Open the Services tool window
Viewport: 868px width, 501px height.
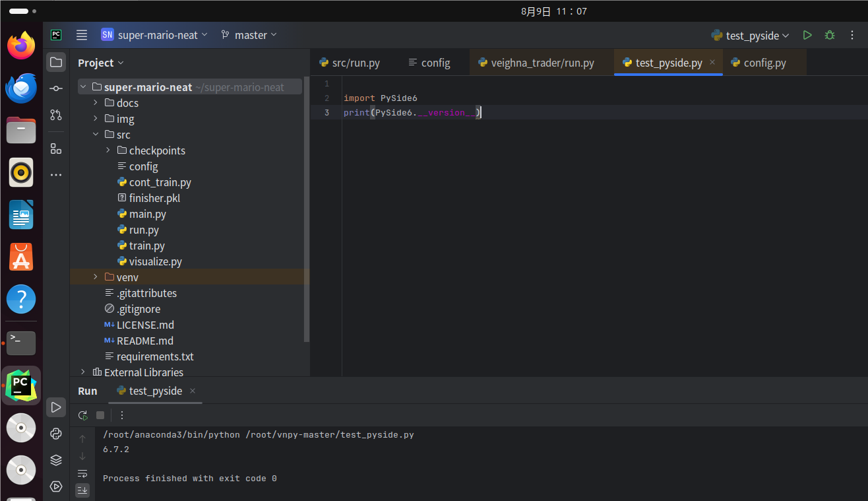[56, 486]
